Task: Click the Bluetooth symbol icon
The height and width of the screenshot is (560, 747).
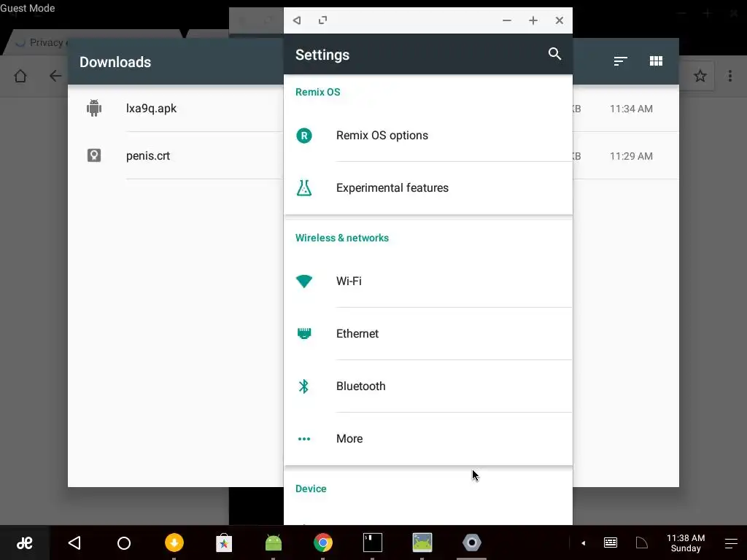Action: (303, 386)
